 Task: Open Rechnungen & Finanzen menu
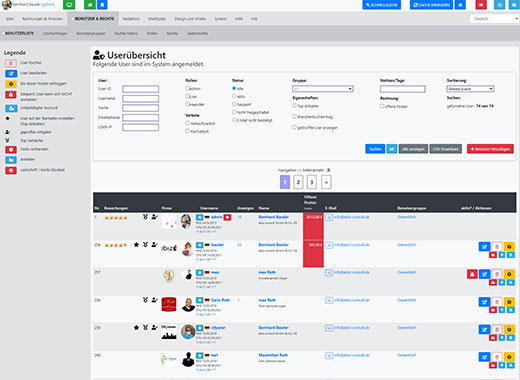[42, 19]
